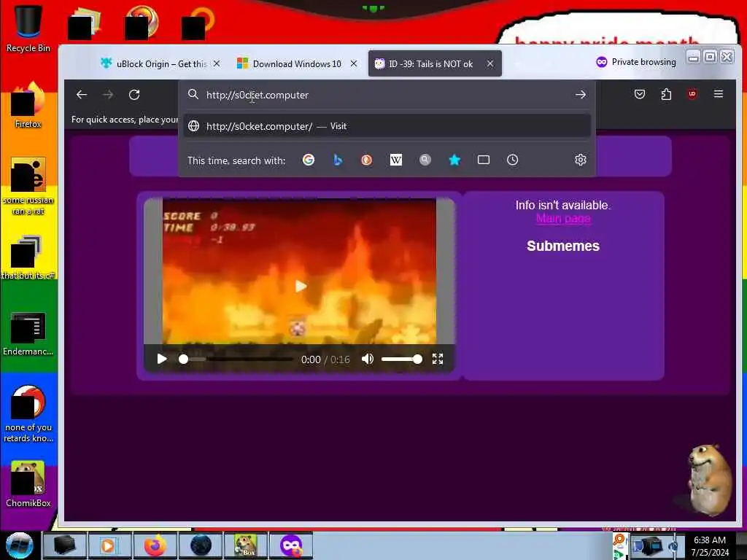Search open Tabs using the tab icon
747x560 pixels.
(484, 160)
